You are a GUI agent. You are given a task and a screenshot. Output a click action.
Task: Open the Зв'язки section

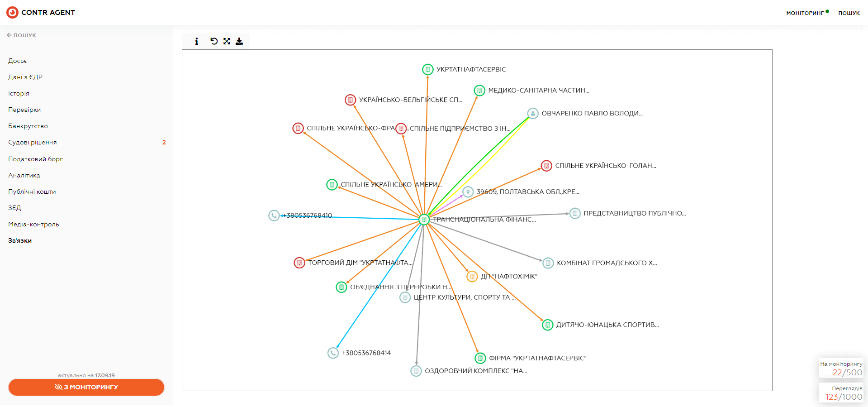pyautogui.click(x=20, y=240)
